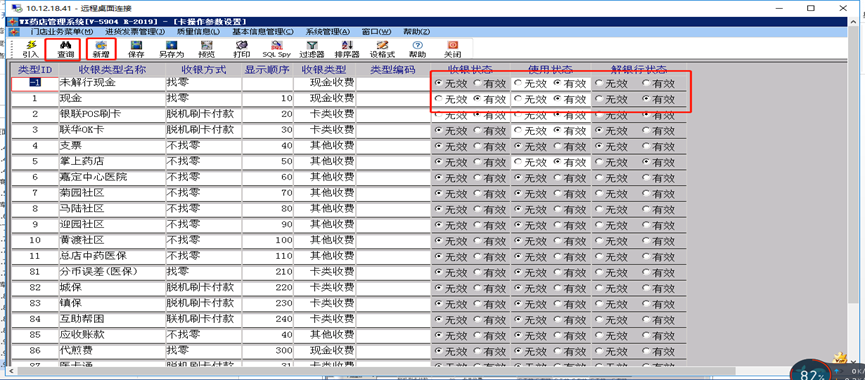Set 使用状态 to 无效 for 未解行现金
865x380 pixels.
tap(518, 84)
